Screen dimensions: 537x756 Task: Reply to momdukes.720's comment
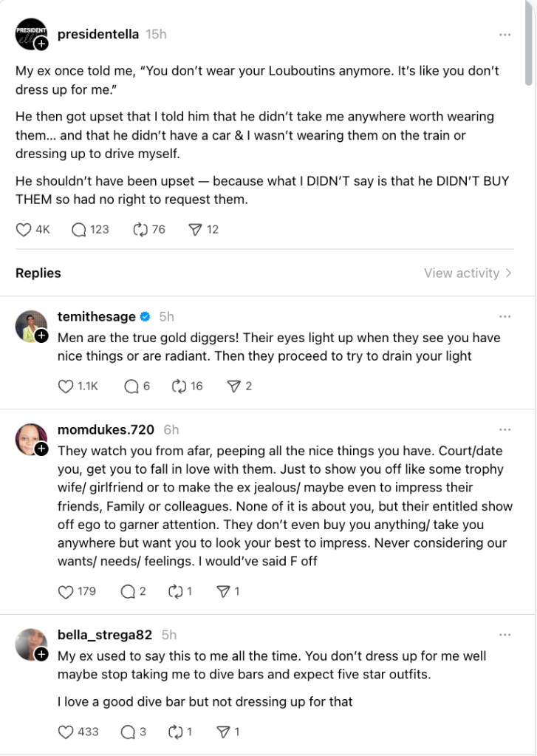[128, 591]
